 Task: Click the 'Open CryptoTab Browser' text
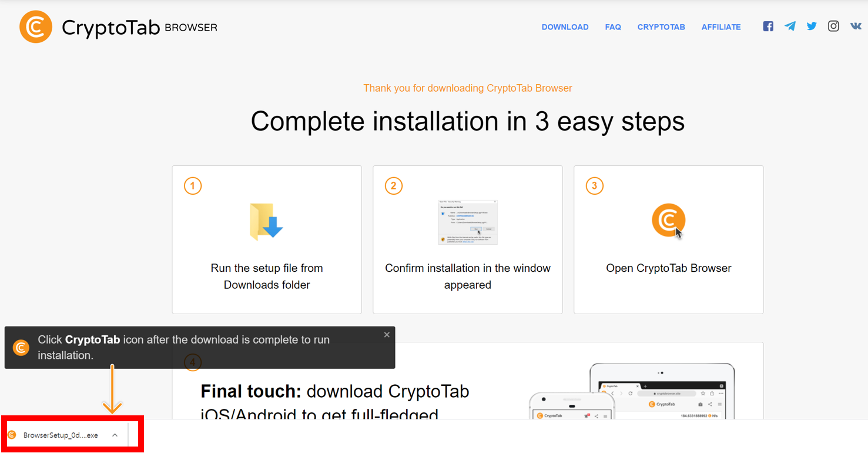[x=669, y=268]
